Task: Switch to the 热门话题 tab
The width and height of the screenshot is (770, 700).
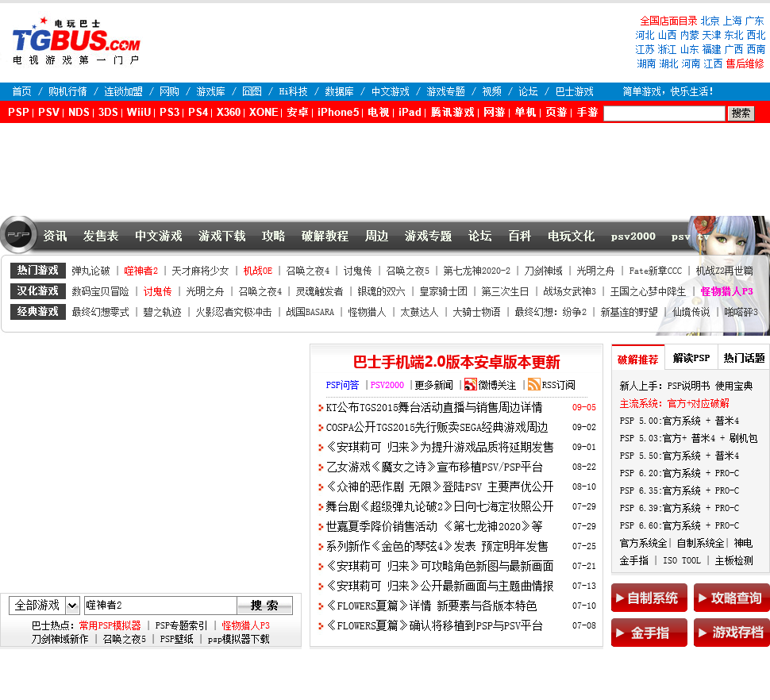Action: [x=744, y=359]
